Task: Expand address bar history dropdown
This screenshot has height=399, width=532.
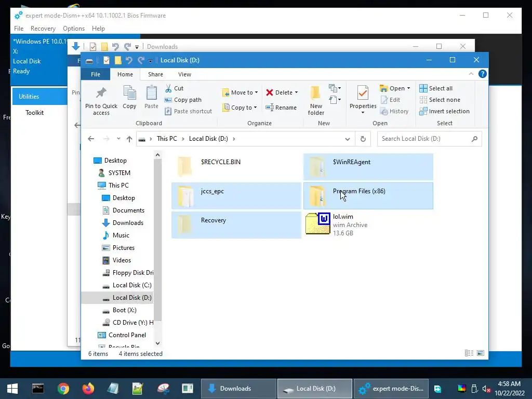Action: [348, 139]
